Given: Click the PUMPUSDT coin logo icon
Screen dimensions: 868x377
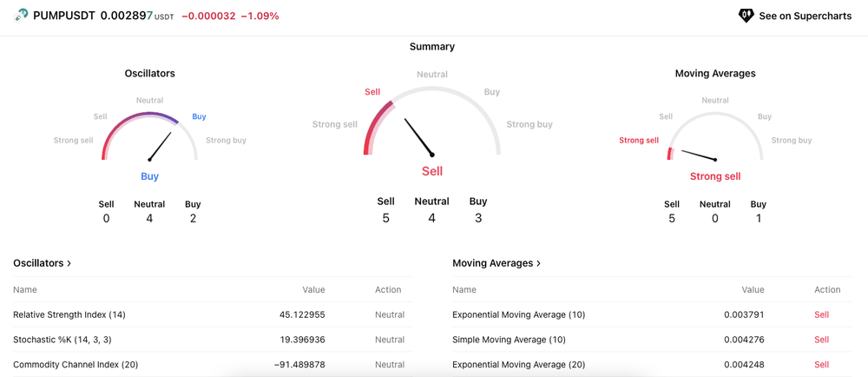Looking at the screenshot, I should tap(21, 16).
